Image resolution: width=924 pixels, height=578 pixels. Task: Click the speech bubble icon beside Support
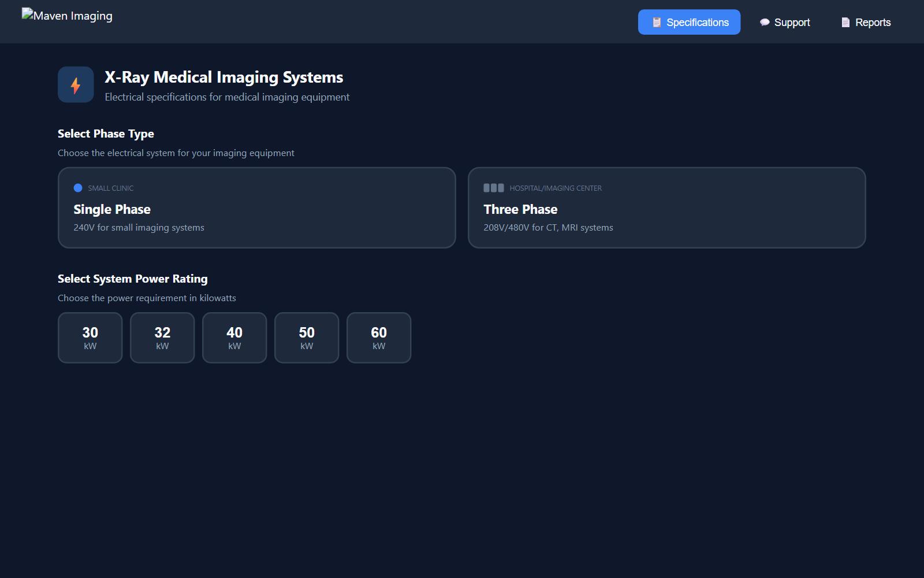tap(765, 23)
